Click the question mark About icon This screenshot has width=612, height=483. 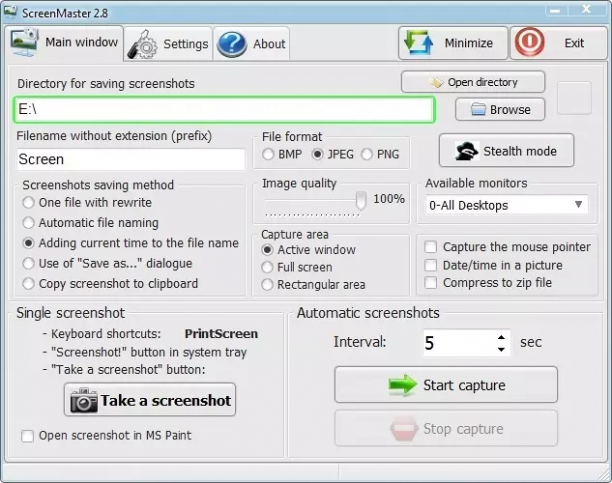232,44
